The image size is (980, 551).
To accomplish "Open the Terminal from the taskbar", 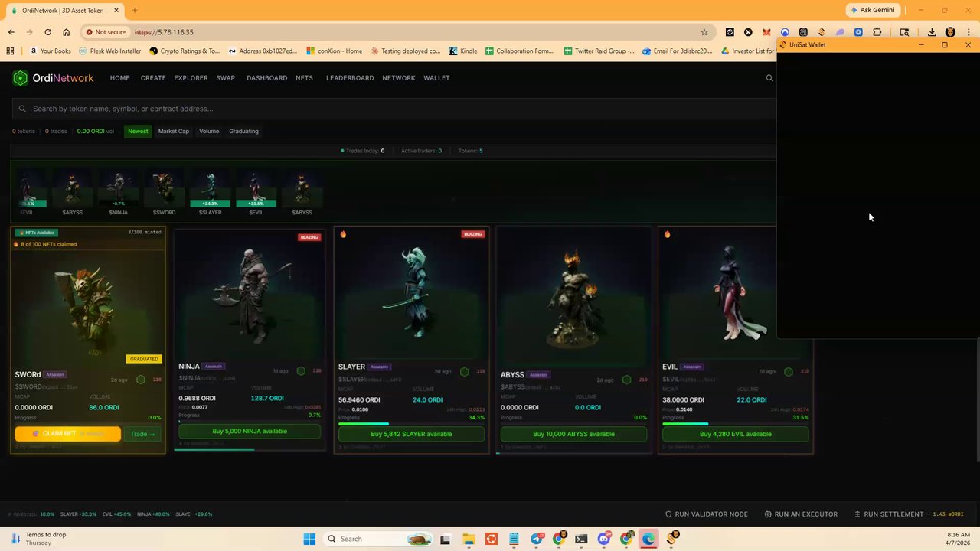I will pyautogui.click(x=581, y=539).
